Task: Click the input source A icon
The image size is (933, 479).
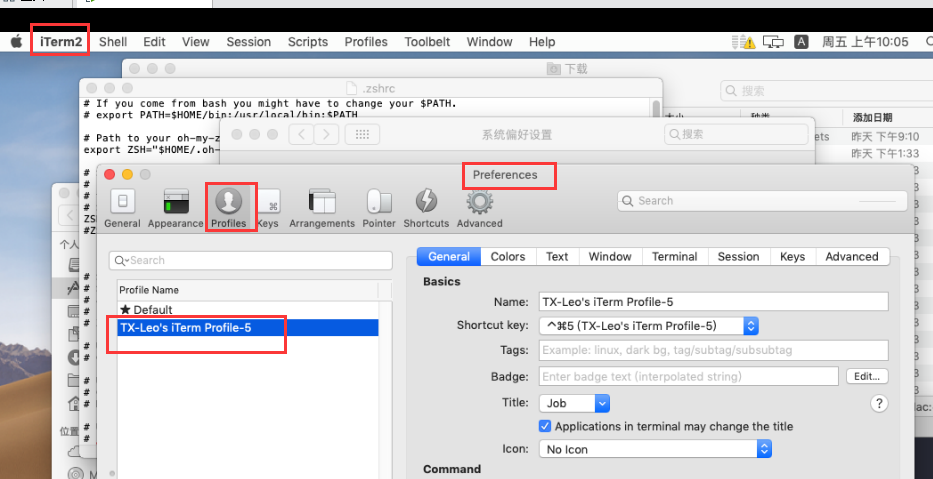Action: (x=801, y=42)
